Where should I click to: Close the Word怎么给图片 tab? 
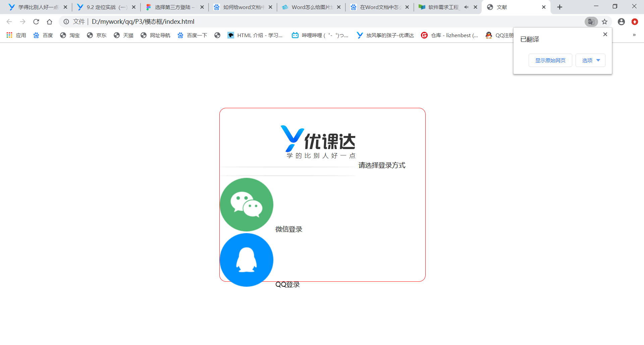[x=339, y=7]
